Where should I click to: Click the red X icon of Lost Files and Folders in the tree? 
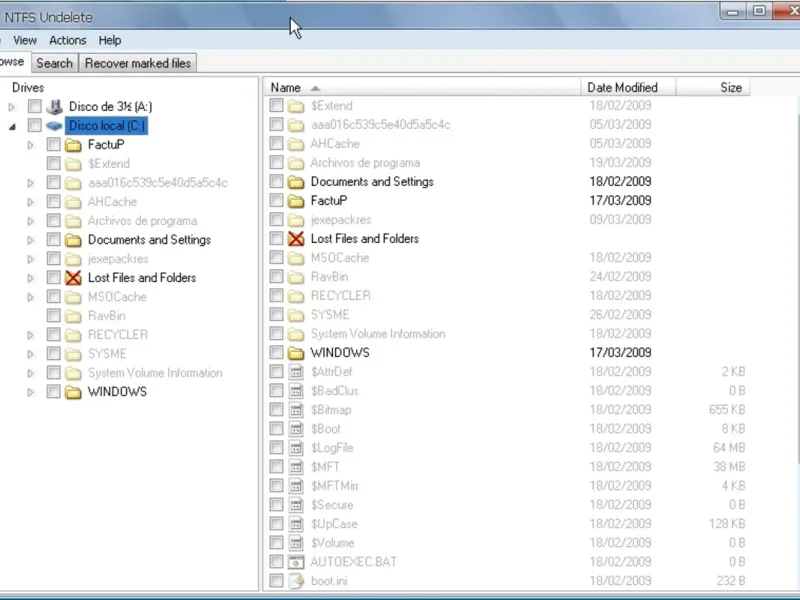coord(73,278)
